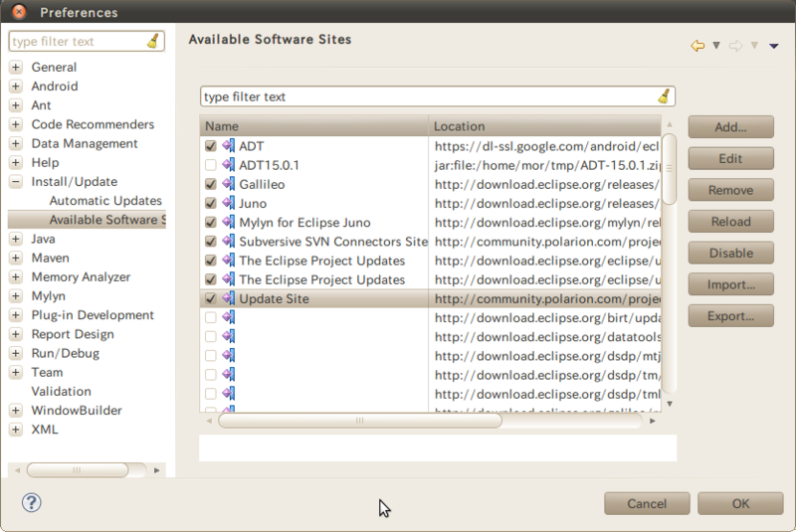Image resolution: width=796 pixels, height=532 pixels.
Task: Expand the Ant preferences node
Action: tap(16, 105)
